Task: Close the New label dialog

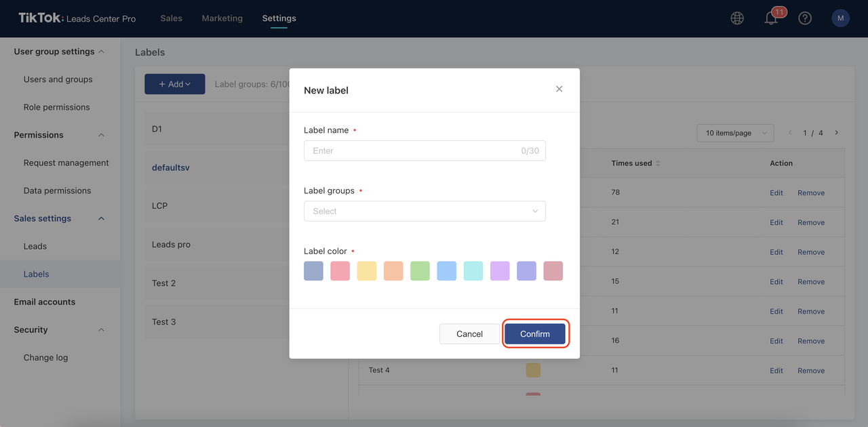Action: pyautogui.click(x=559, y=89)
